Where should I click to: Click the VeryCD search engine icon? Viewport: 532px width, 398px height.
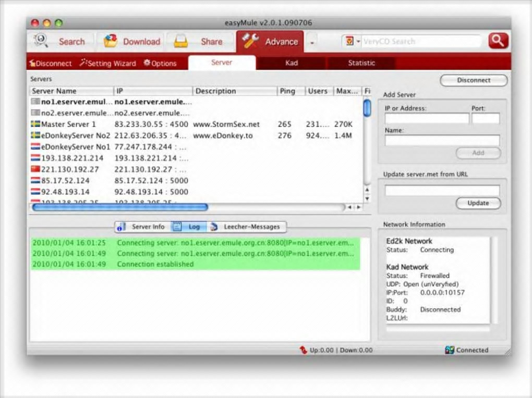tap(349, 41)
